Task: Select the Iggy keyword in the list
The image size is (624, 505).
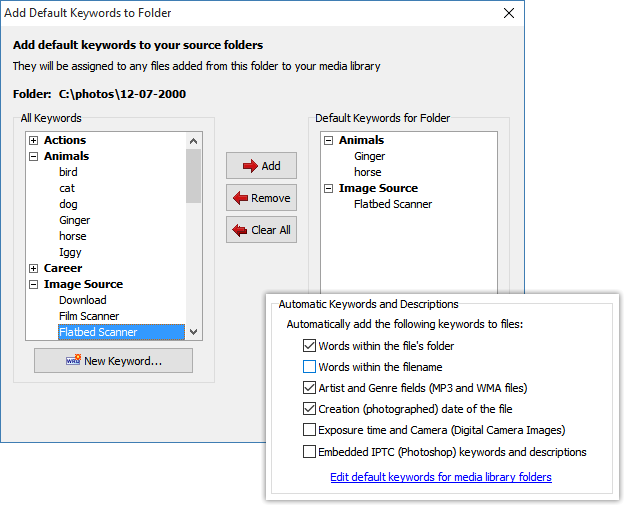Action: pyautogui.click(x=72, y=252)
